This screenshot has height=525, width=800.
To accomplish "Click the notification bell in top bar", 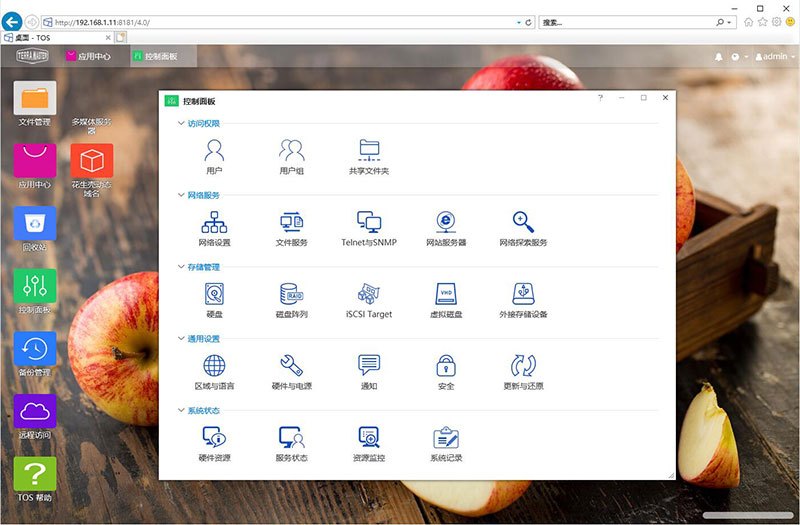I will pos(718,57).
